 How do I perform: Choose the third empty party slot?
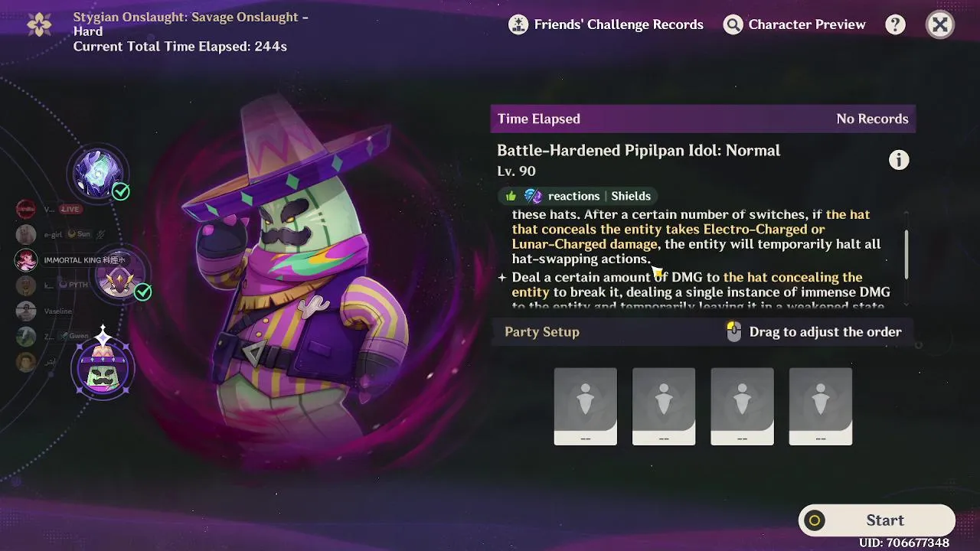tap(742, 406)
